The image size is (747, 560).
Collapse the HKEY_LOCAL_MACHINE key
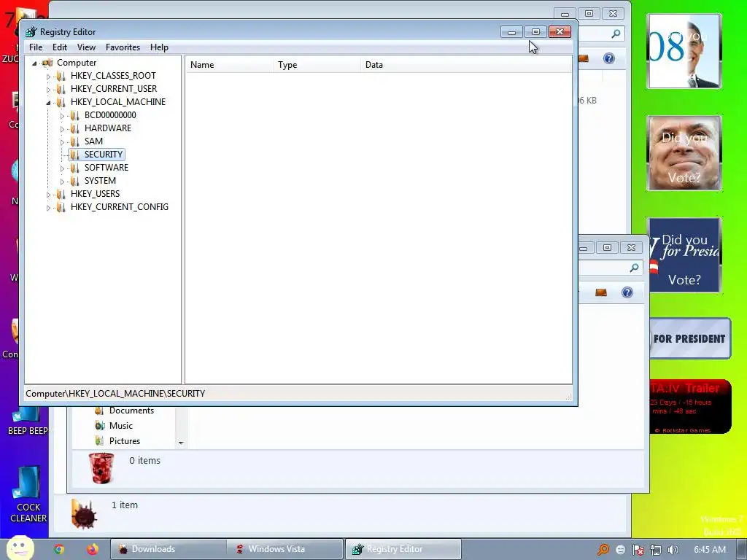(48, 102)
